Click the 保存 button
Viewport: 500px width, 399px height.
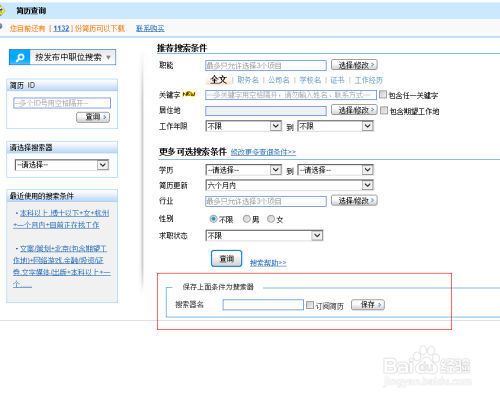(x=368, y=305)
